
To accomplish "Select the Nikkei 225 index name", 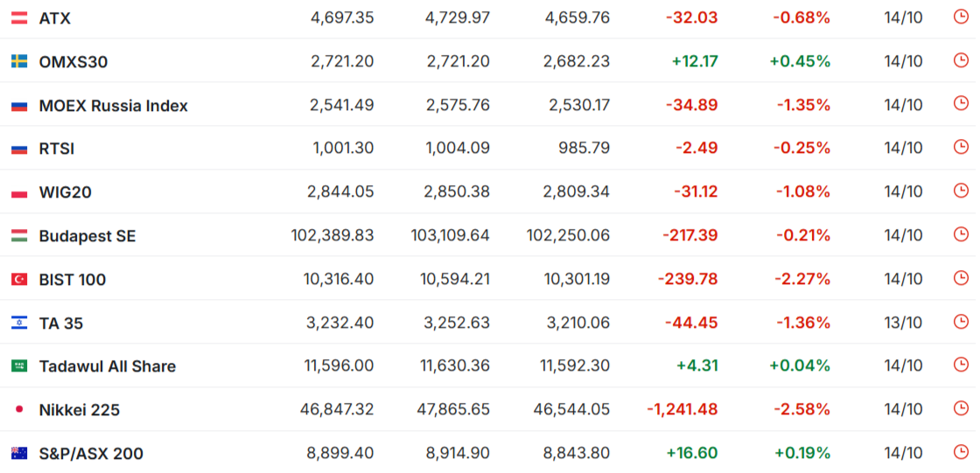I will [80, 410].
